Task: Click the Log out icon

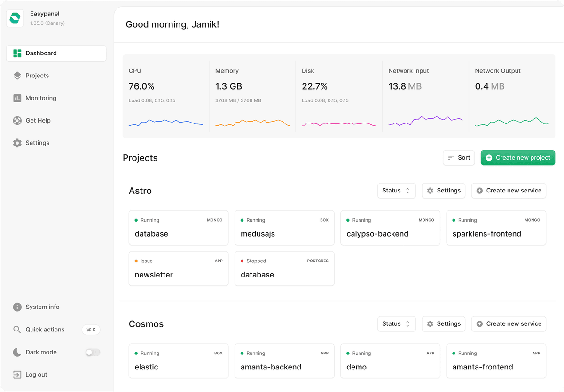Action: tap(17, 375)
